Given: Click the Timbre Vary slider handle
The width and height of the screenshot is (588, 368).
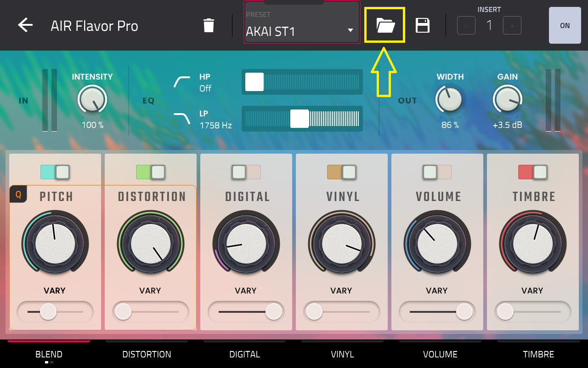Looking at the screenshot, I should [505, 311].
